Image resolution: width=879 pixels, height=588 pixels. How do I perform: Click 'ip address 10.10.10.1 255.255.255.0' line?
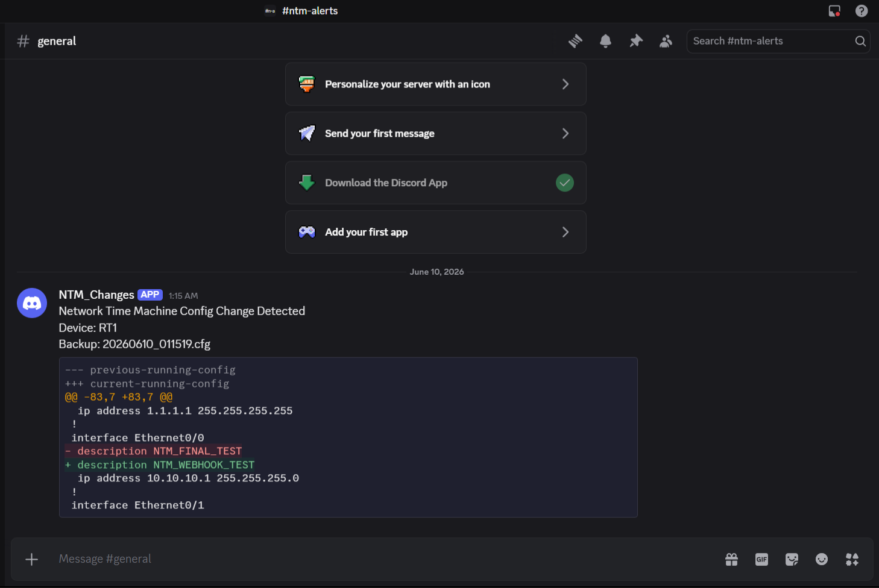click(188, 478)
